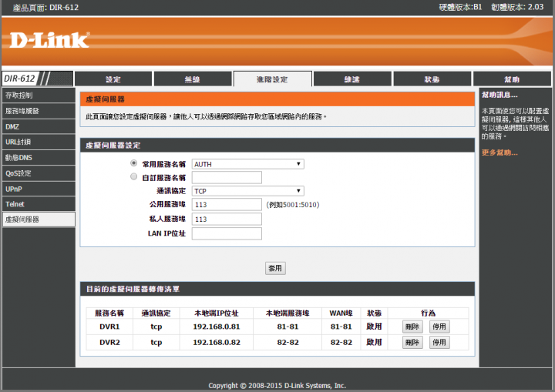Click the DIR-612 model label
This screenshot has height=392, width=555.
point(19,79)
